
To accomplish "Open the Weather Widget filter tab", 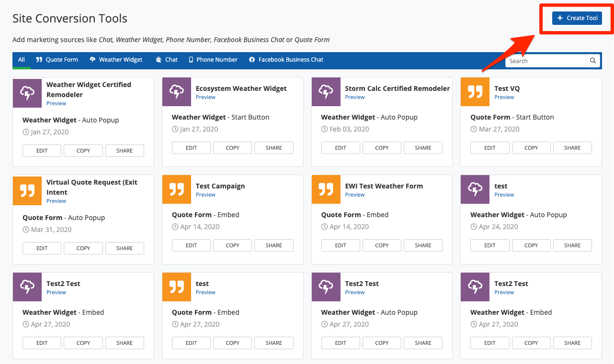I will (116, 60).
